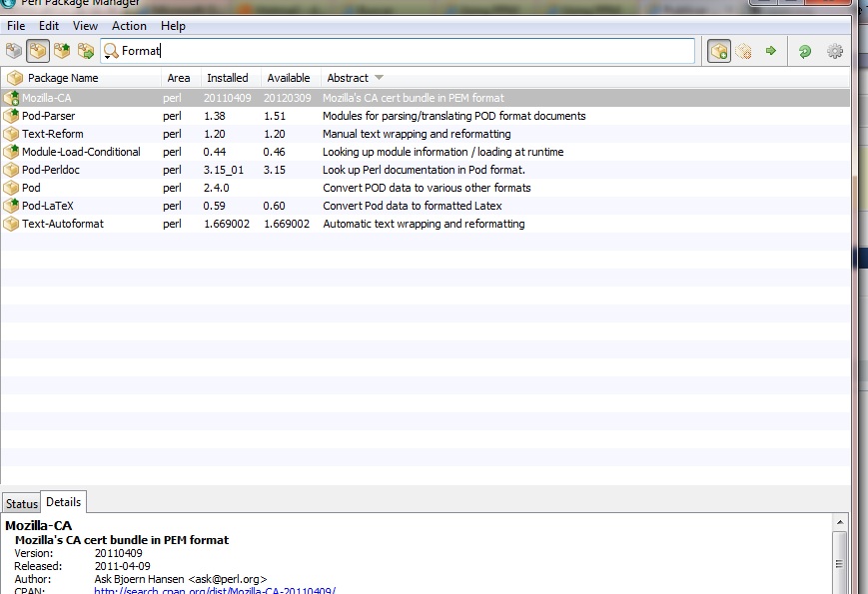
Task: Toggle the packages-to-install-or-remove view filter
Action: (x=86, y=51)
